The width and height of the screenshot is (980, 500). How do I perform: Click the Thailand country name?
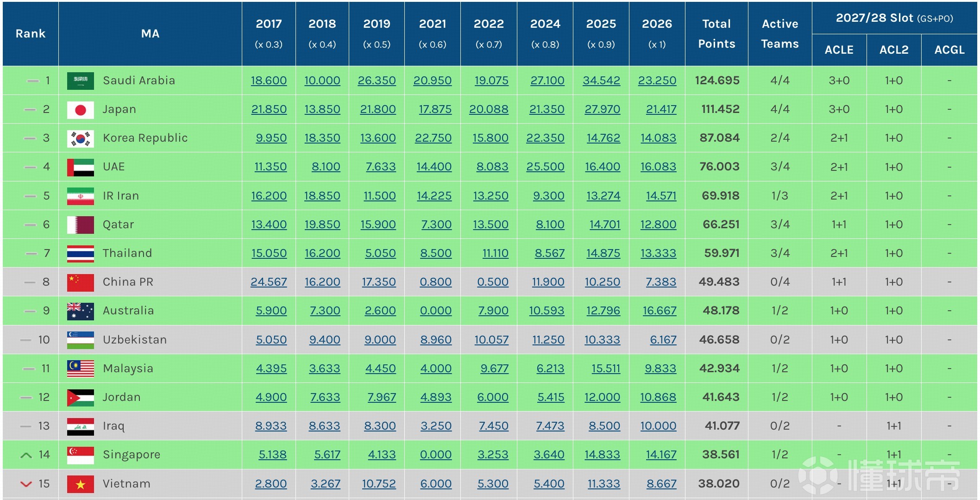pyautogui.click(x=127, y=253)
